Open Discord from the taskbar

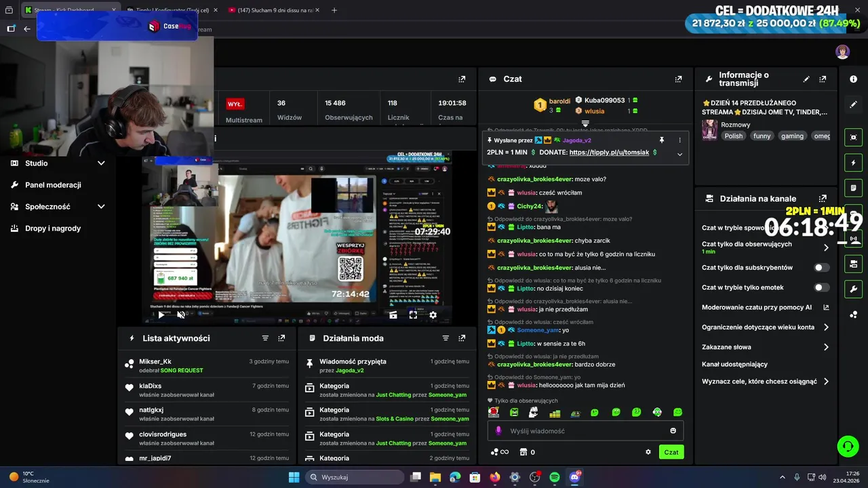click(574, 477)
